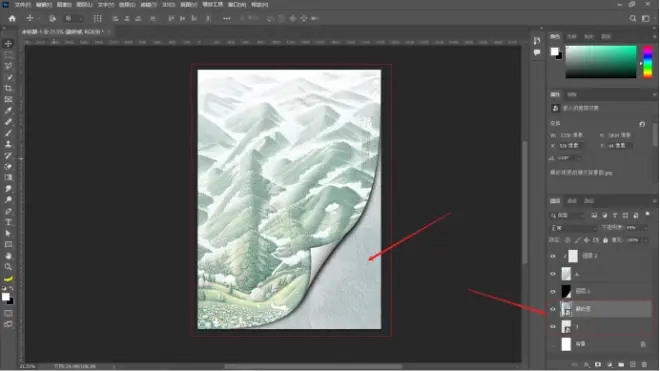Select the Horizontal Type tool
This screenshot has width=660, height=371.
click(x=8, y=222)
